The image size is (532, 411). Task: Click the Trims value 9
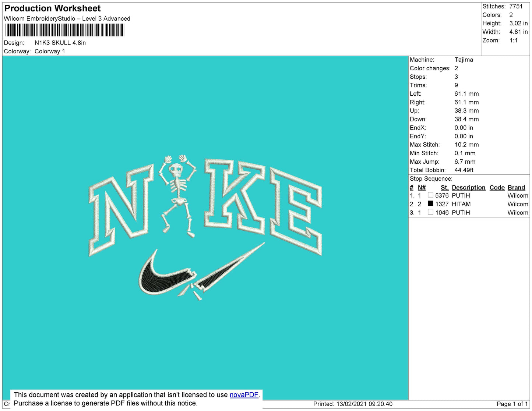pyautogui.click(x=456, y=85)
